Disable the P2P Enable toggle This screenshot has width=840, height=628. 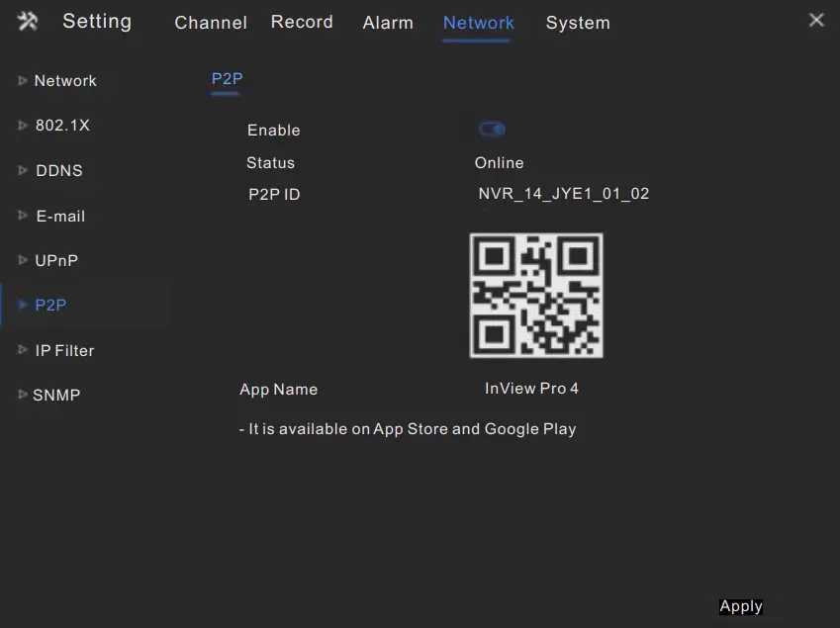point(492,129)
